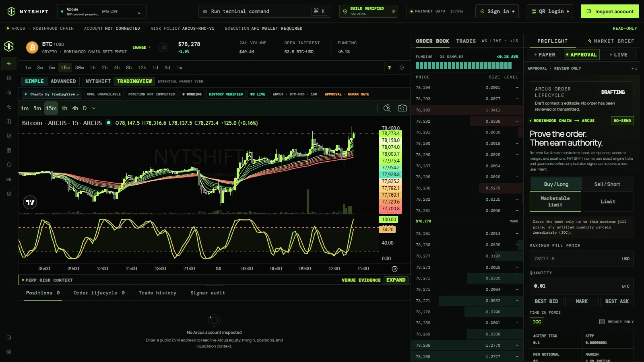Take a chart snapshot with camera icon

coord(402,108)
